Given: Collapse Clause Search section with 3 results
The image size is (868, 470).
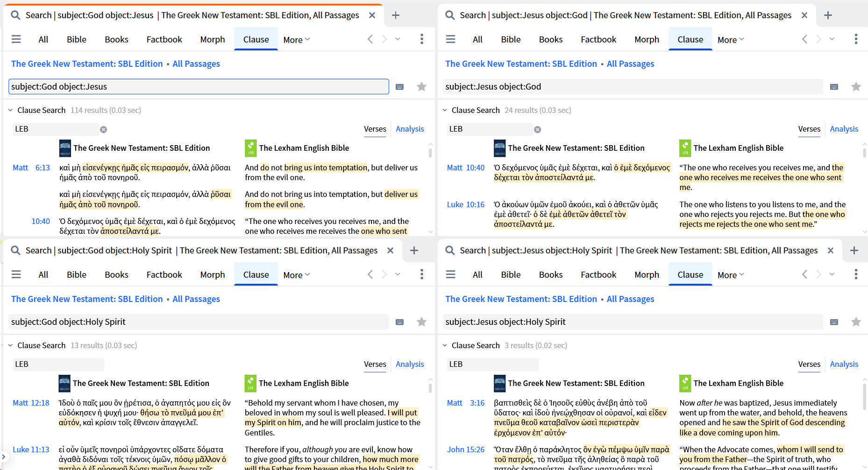Looking at the screenshot, I should [x=445, y=346].
